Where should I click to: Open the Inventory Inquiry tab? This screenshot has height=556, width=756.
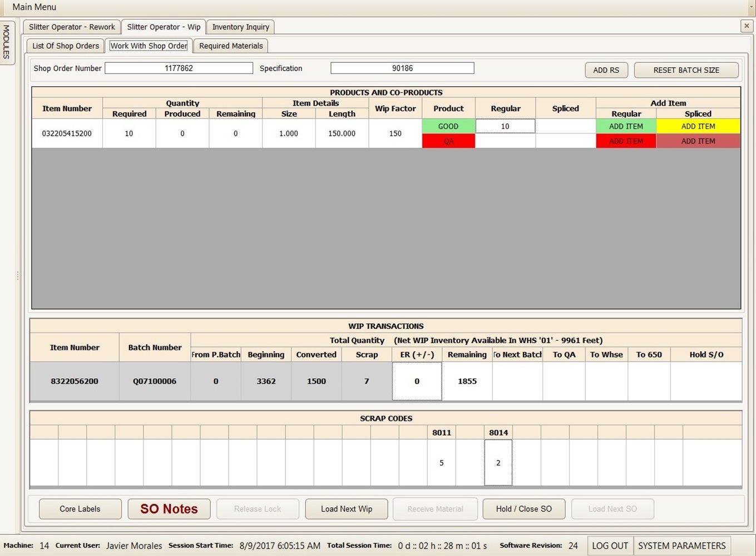240,27
